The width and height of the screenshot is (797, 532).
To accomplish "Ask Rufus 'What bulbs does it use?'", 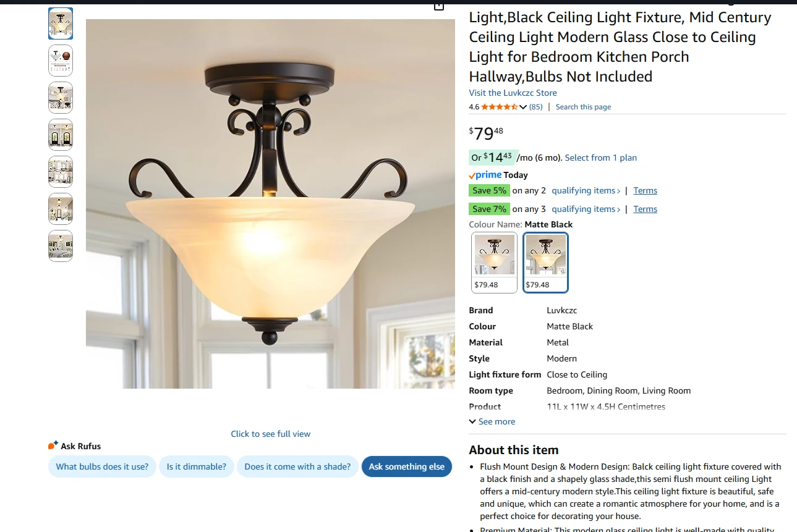I will 102,467.
